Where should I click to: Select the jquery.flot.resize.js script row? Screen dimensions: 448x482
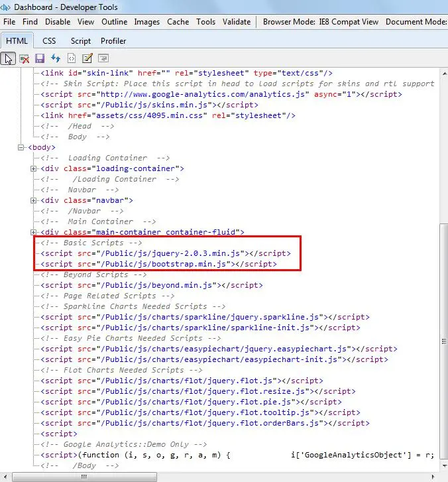pos(198,391)
